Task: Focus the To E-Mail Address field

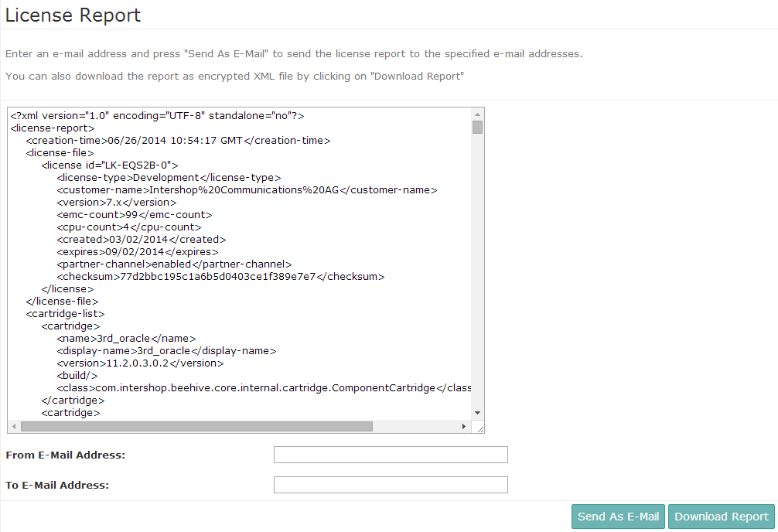Action: [x=391, y=485]
